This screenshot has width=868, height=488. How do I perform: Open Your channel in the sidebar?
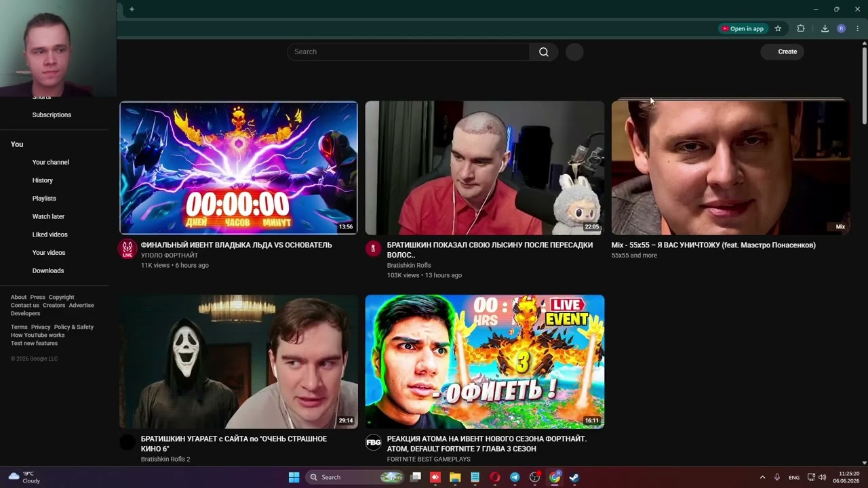[51, 162]
